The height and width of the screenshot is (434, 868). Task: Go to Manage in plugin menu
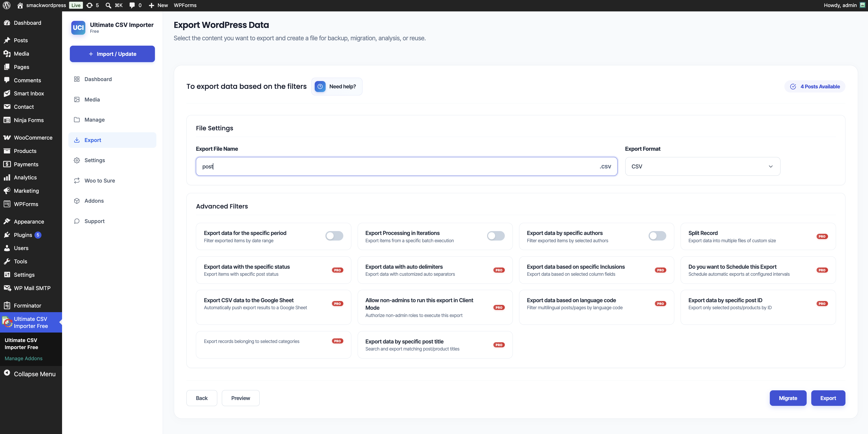[112, 120]
